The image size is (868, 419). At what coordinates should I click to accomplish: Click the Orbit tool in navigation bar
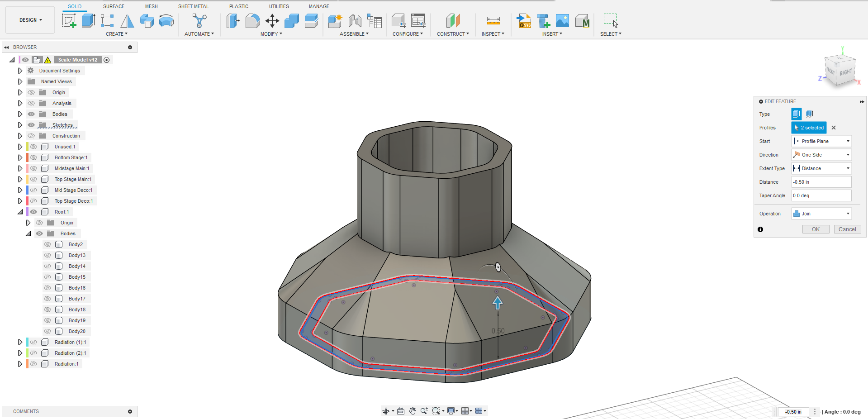click(385, 411)
